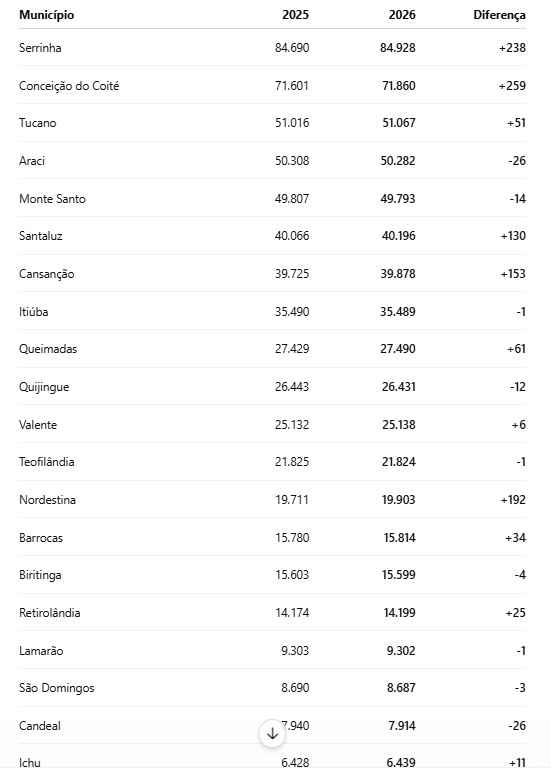551x777 pixels.
Task: Click the Candeal difference value -26
Action: (x=517, y=725)
